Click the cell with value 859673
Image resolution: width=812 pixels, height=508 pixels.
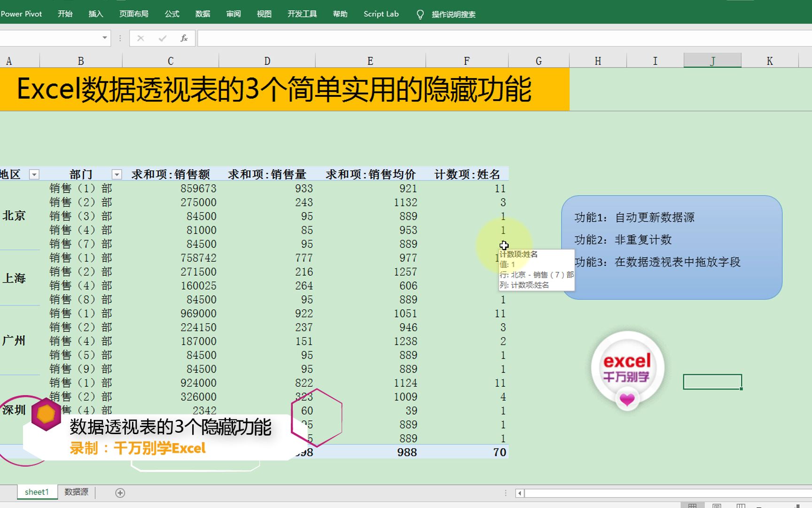coord(199,189)
